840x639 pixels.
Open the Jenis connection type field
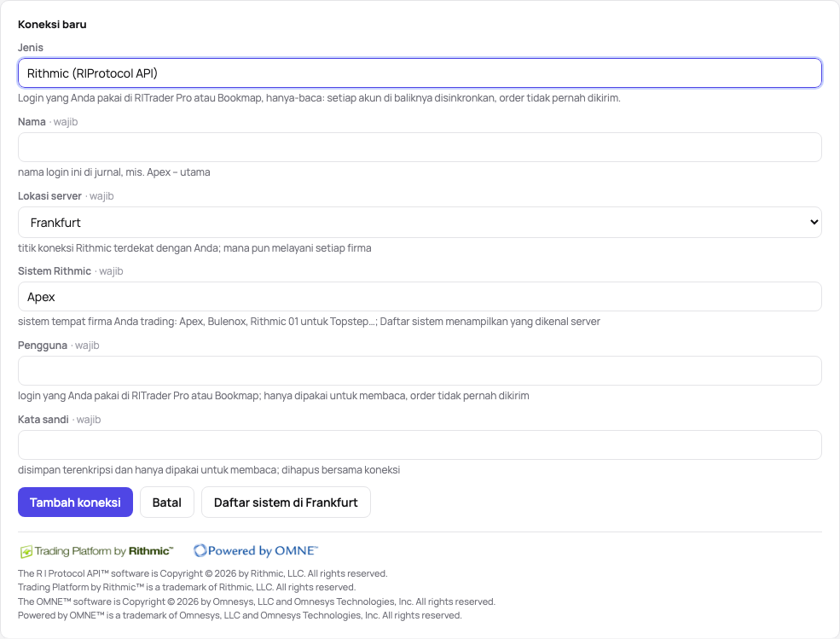tap(420, 73)
